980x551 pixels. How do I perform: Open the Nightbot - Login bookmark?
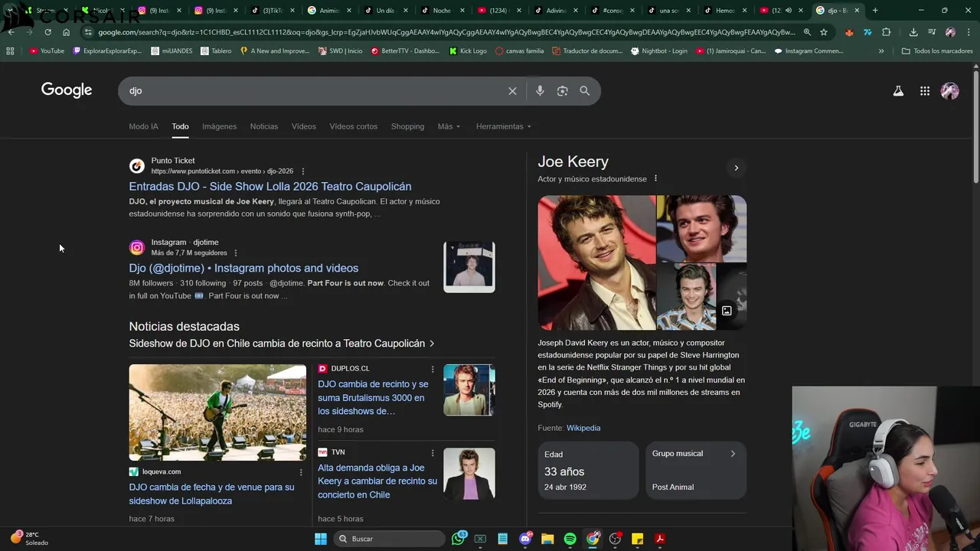659,51
